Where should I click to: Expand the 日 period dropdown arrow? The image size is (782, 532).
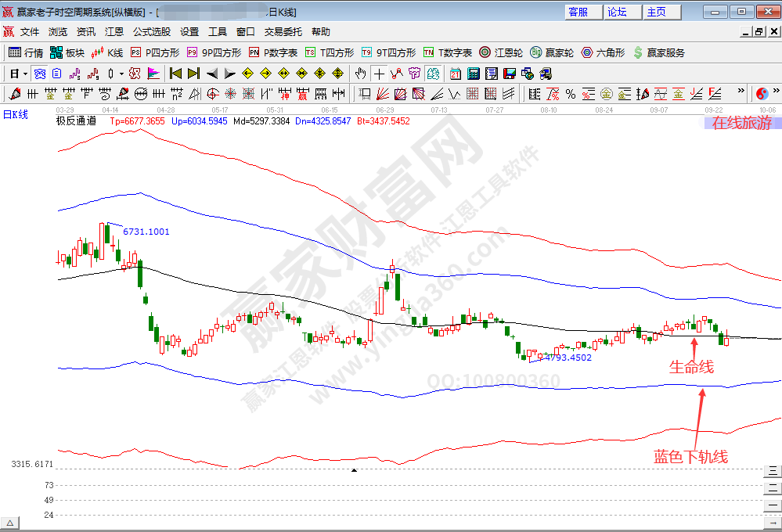[26, 74]
